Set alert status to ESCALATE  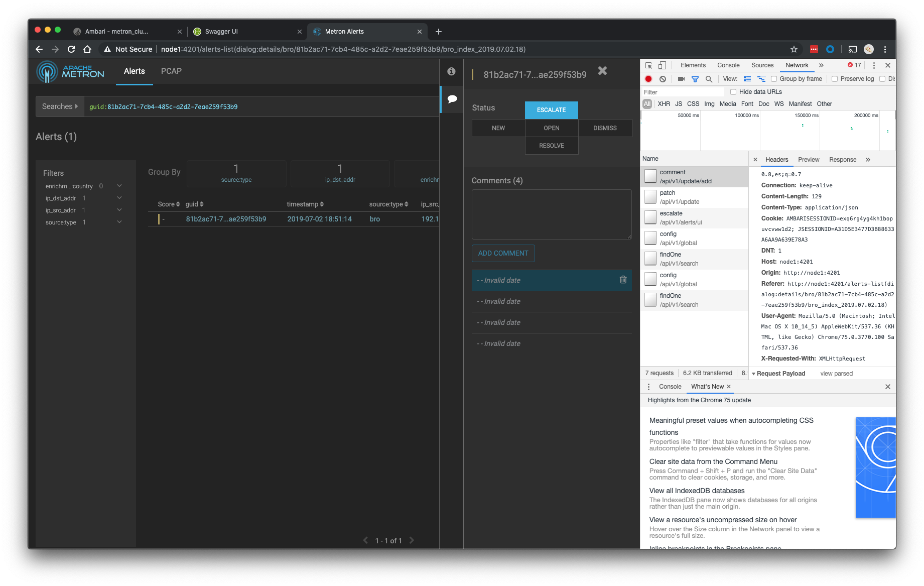(551, 110)
